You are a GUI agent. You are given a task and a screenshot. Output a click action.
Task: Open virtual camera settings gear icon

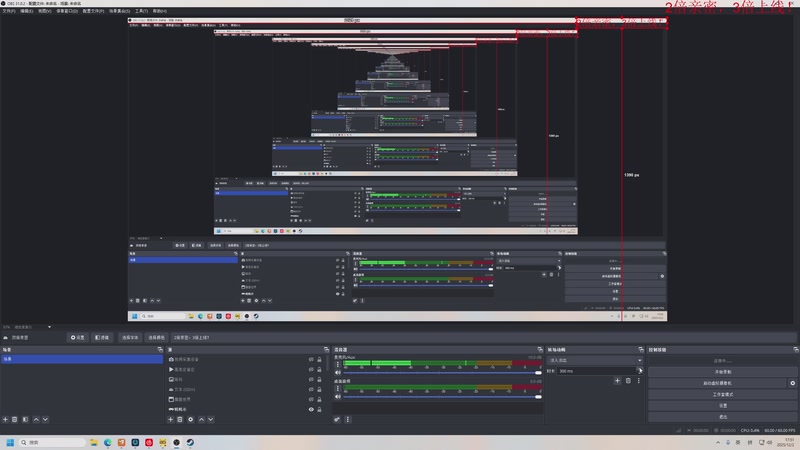[x=792, y=383]
